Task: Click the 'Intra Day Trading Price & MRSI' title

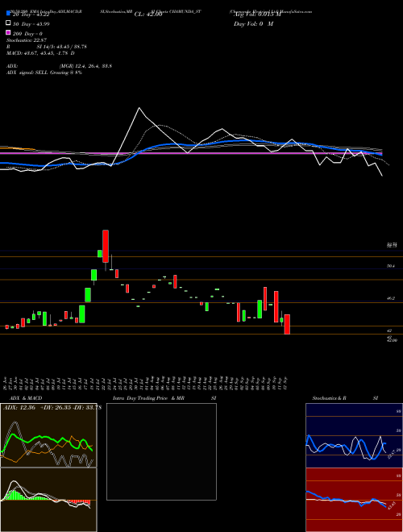Action: click(164, 398)
